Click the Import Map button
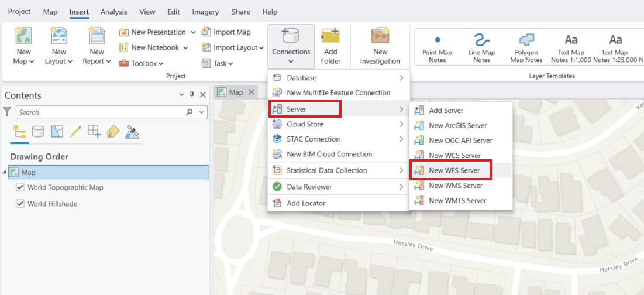 coord(226,32)
